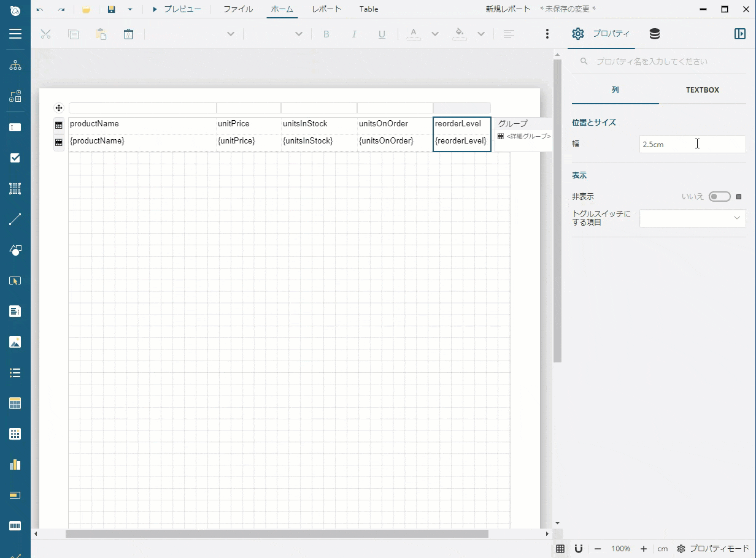The width and height of the screenshot is (756, 558).
Task: Click the paste clipboard icon
Action: [x=101, y=34]
